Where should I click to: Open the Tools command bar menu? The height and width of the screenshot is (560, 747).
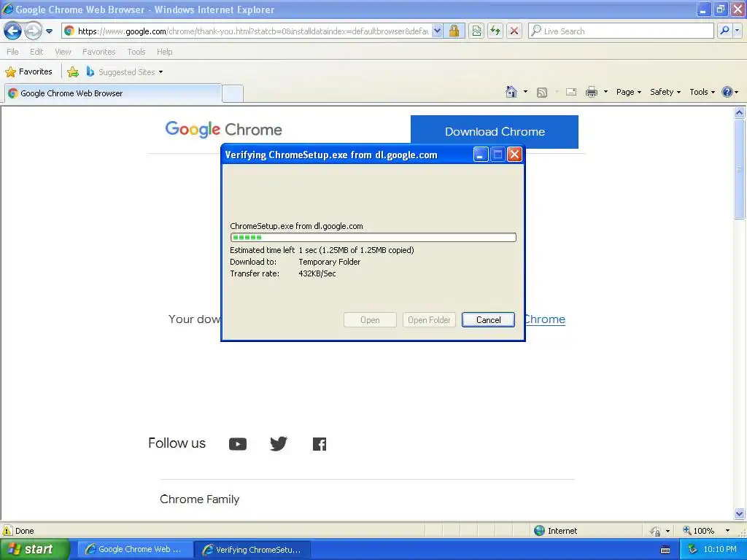[702, 92]
